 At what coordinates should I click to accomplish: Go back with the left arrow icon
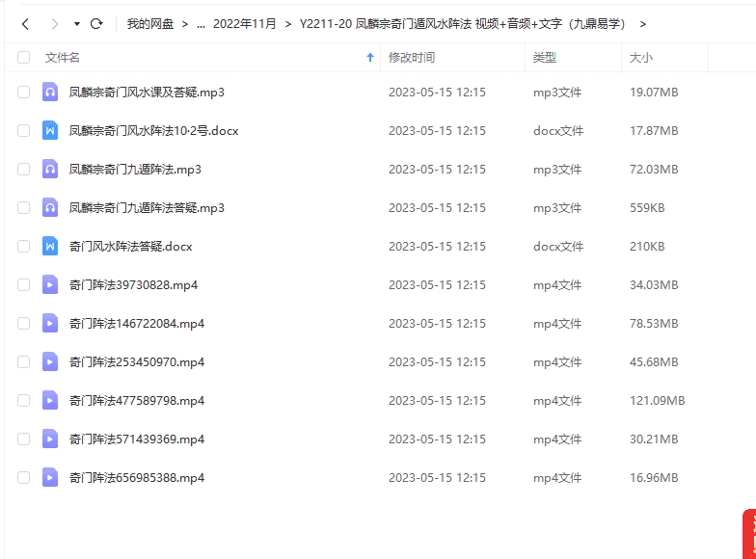click(x=25, y=23)
